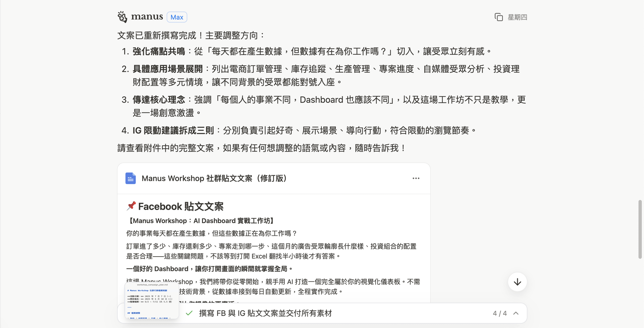The height and width of the screenshot is (328, 644).
Task: Collapse the task progress chevron
Action: [516, 313]
